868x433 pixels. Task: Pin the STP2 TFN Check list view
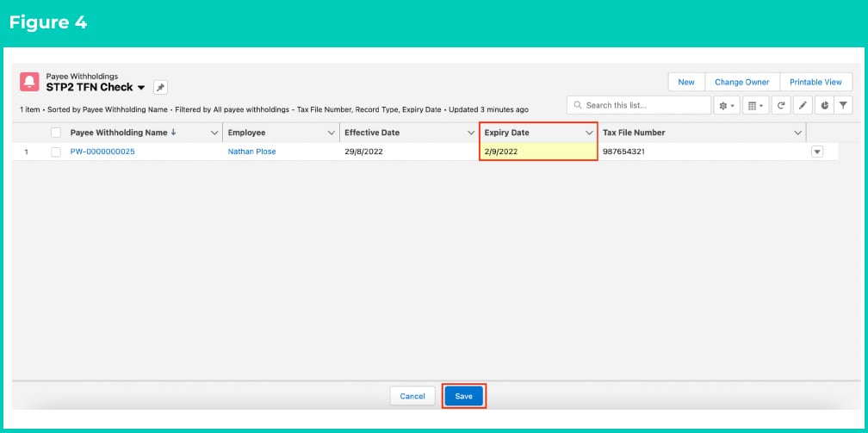click(x=160, y=88)
